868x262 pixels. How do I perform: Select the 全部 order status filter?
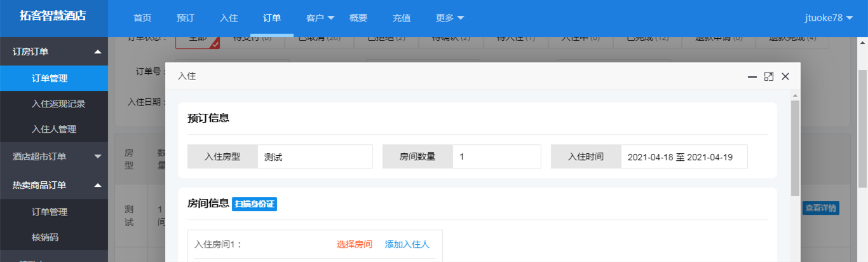pyautogui.click(x=198, y=39)
